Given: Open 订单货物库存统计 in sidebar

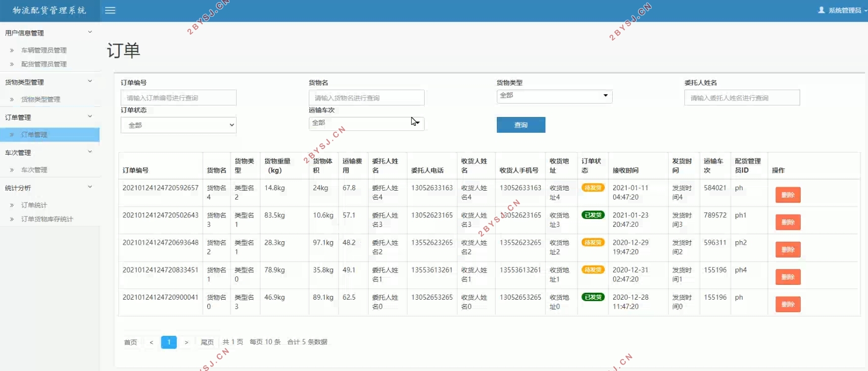Looking at the screenshot, I should click(x=47, y=218).
